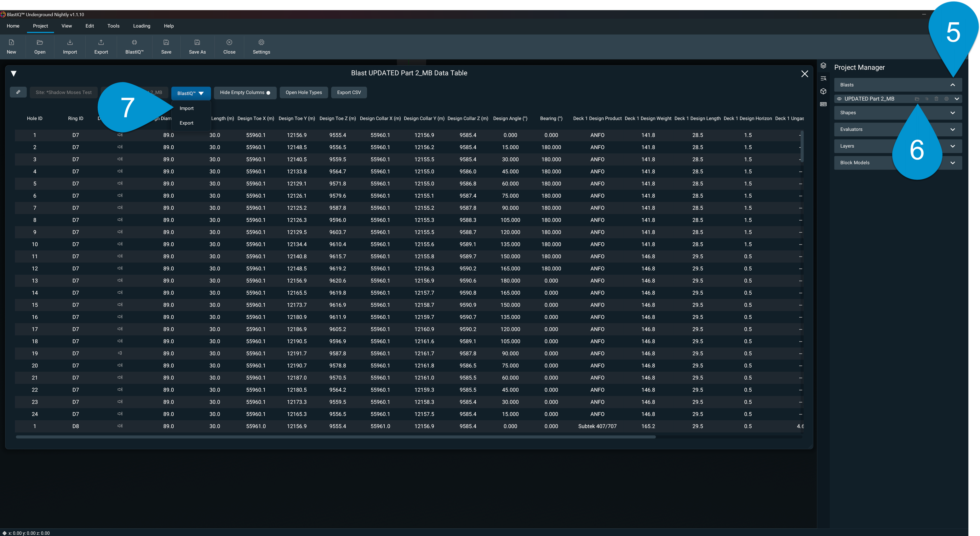This screenshot has height=536, width=980.
Task: Click gear icon on UPDATED Part 2_MB blast
Action: click(x=947, y=99)
